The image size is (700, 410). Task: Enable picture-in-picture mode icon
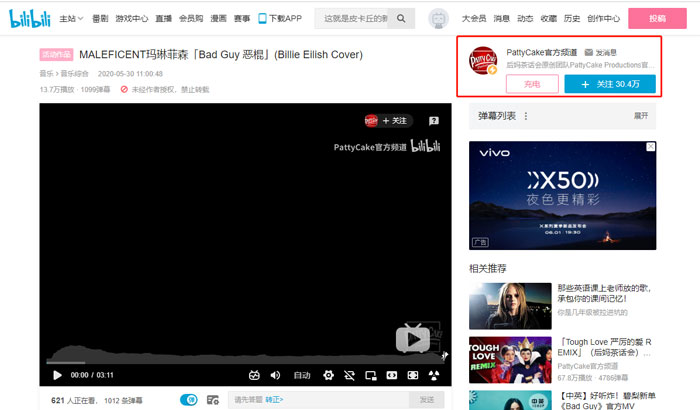pos(370,375)
